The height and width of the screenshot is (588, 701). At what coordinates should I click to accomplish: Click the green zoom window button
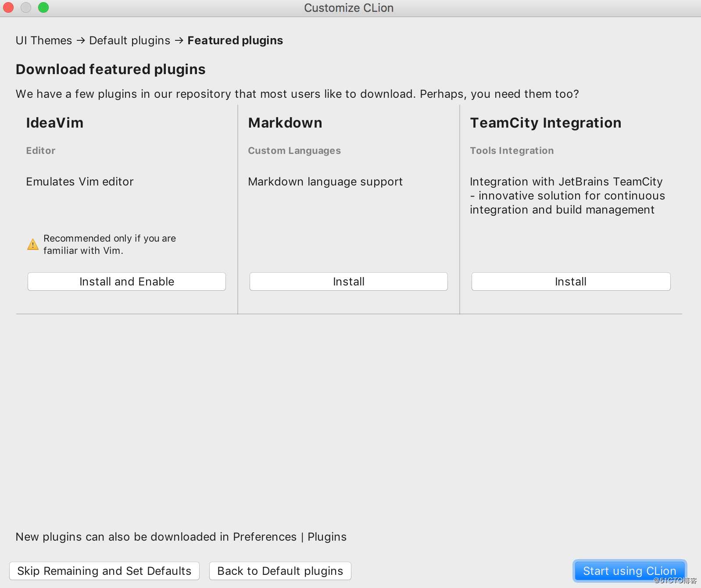[43, 7]
